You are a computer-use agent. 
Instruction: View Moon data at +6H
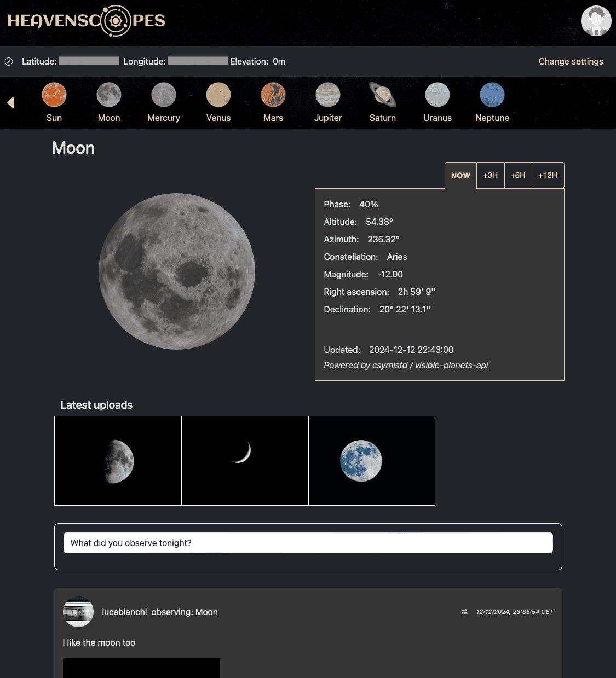coord(518,175)
